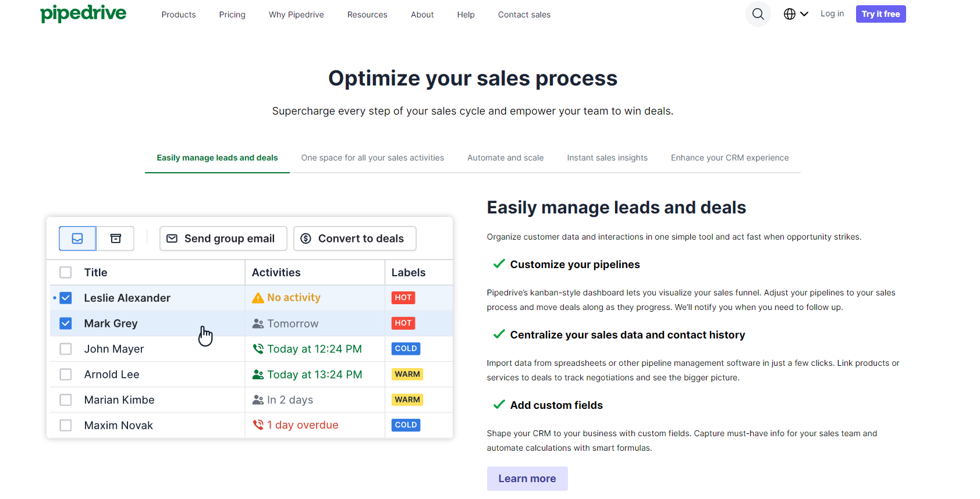Screen dimensions: 980x499
Task: Click COLD label on John Mayer row
Action: [x=406, y=349]
